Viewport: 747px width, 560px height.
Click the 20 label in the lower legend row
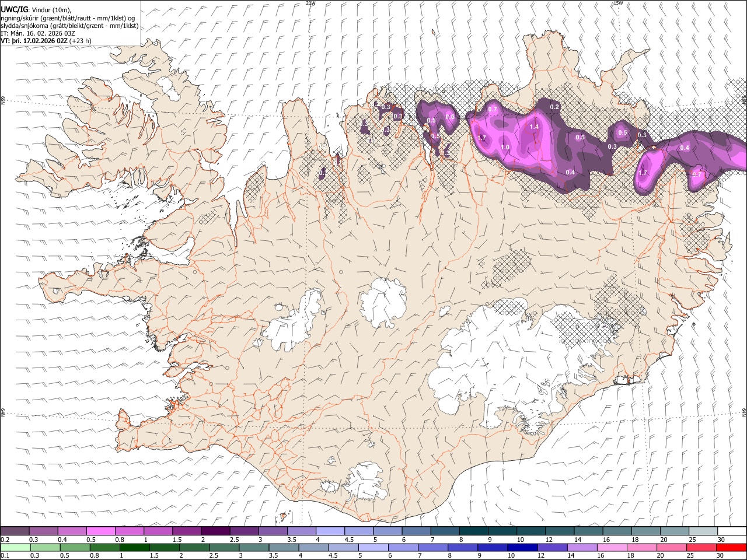pyautogui.click(x=660, y=556)
